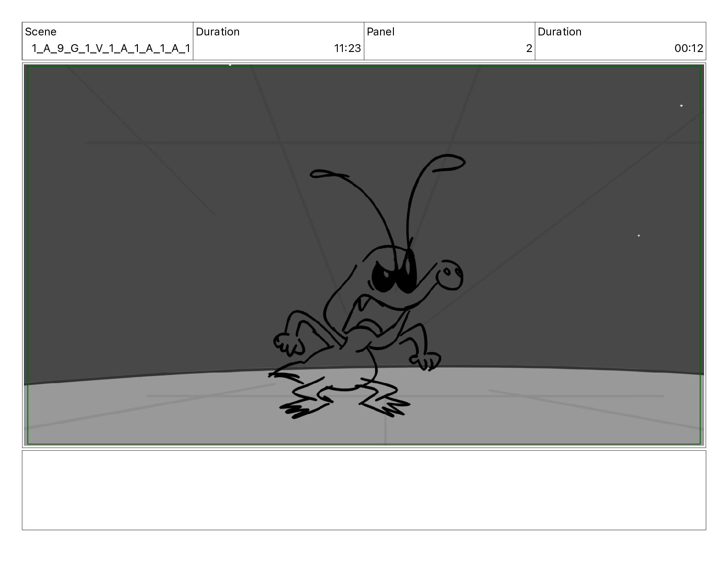Viewport: 728px width, 563px height.
Task: Click the white dot in the upper right corner
Action: [x=681, y=106]
